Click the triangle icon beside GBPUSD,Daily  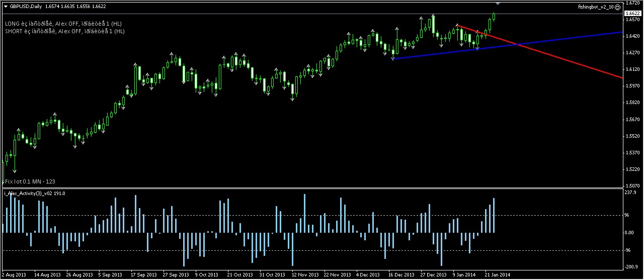coord(6,6)
